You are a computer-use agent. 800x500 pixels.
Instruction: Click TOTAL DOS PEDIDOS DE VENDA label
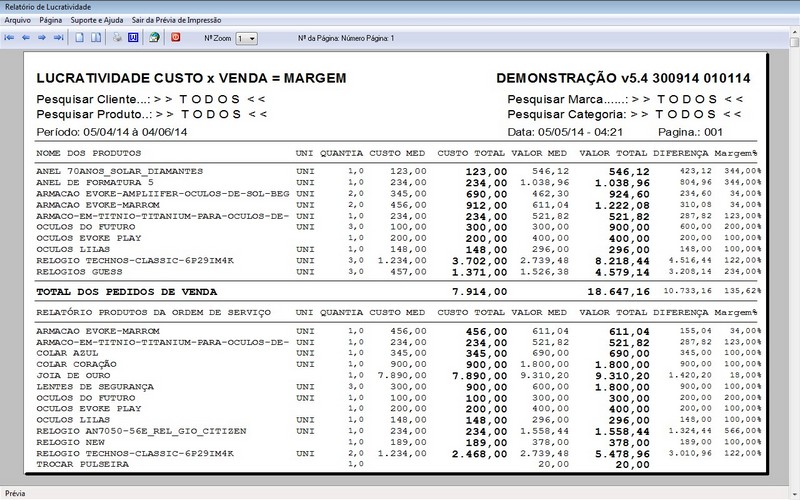coord(127,292)
